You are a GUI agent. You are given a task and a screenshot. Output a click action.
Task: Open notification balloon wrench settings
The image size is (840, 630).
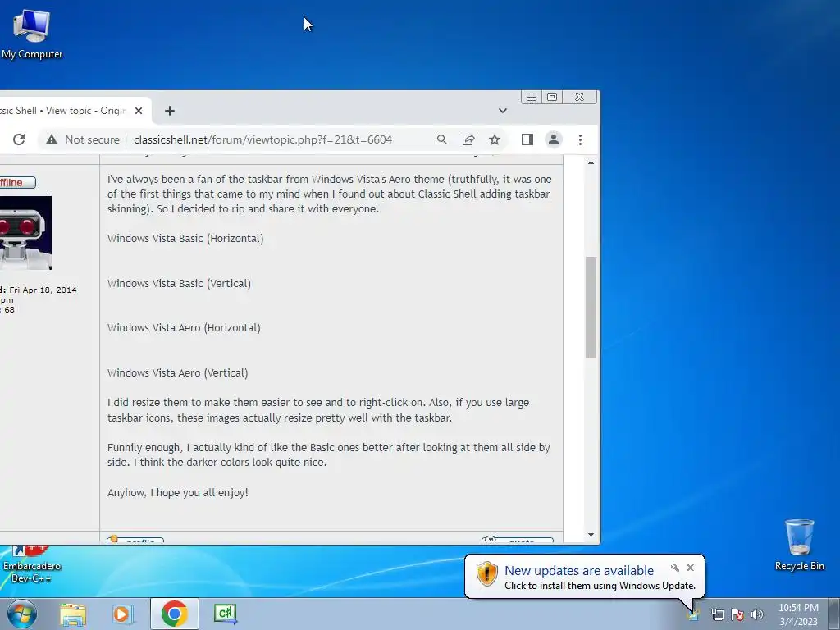[x=675, y=568]
